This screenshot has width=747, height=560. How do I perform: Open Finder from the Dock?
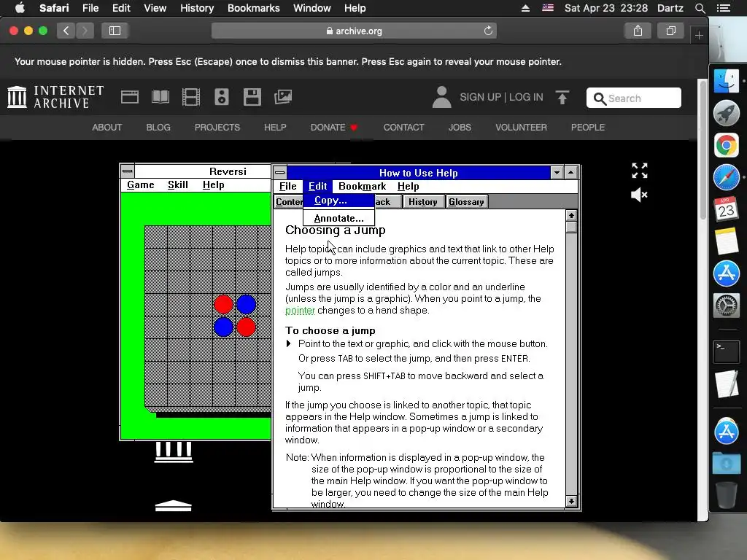(x=726, y=81)
